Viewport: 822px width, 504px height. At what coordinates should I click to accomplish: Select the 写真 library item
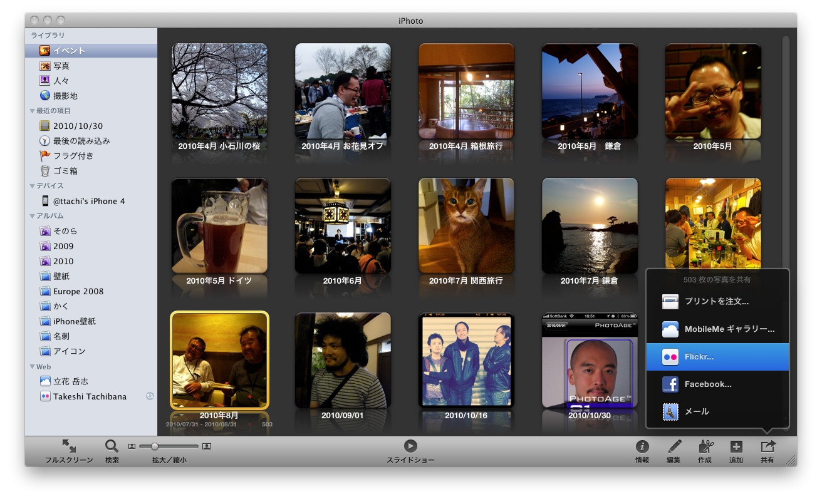click(x=61, y=66)
